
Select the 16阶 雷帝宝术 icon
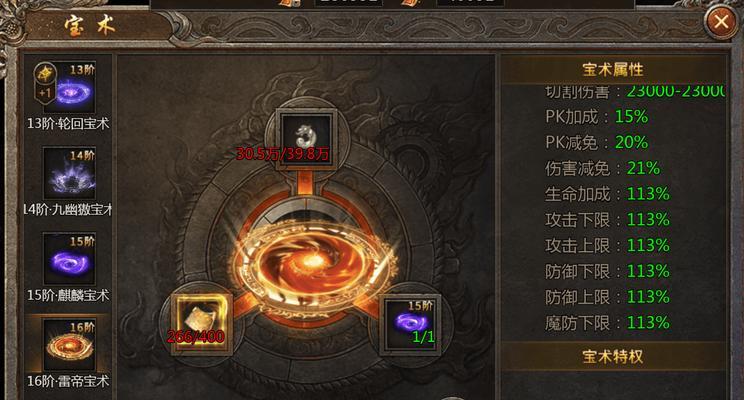(69, 345)
